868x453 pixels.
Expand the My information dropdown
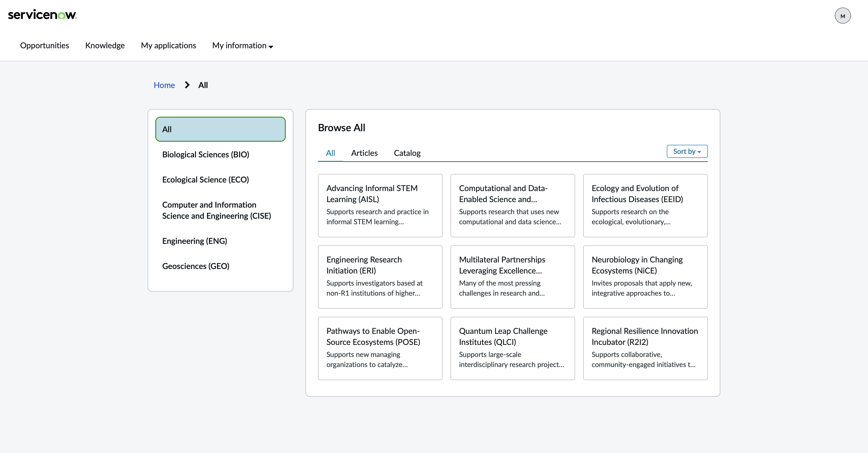tap(243, 46)
